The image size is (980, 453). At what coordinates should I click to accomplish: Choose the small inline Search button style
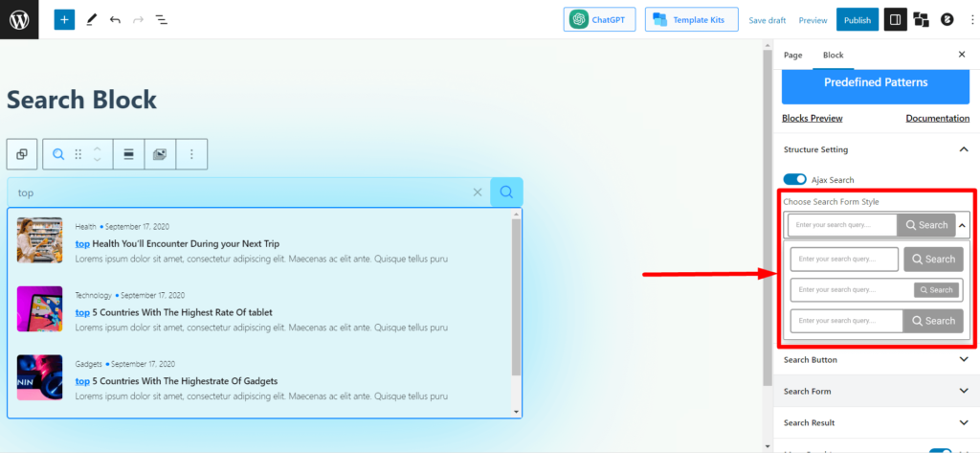click(877, 289)
